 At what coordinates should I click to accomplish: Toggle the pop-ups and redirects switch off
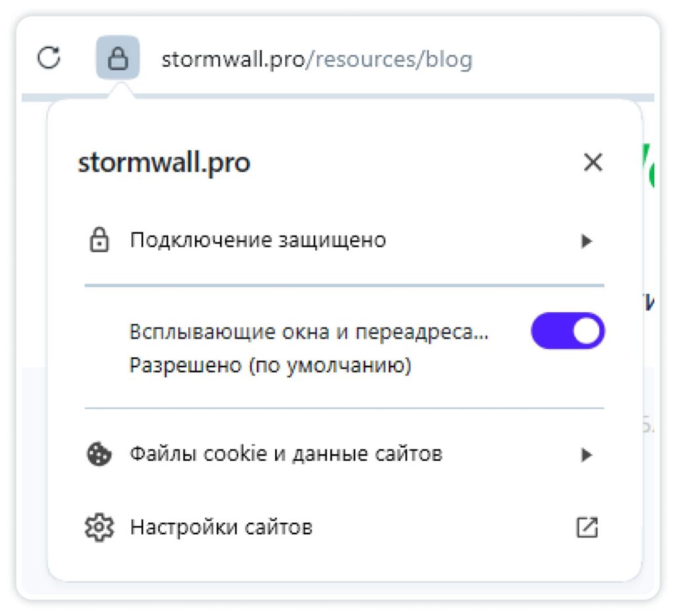coord(567,331)
